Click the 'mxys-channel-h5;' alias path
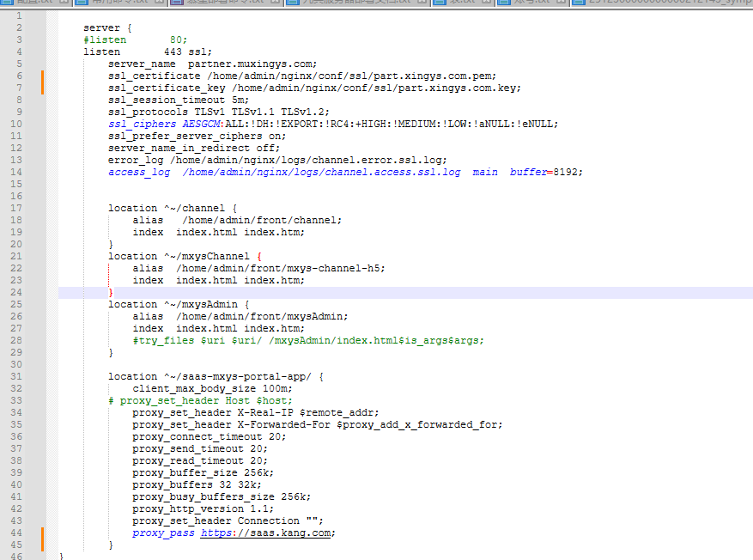The width and height of the screenshot is (753, 560). pos(336,268)
